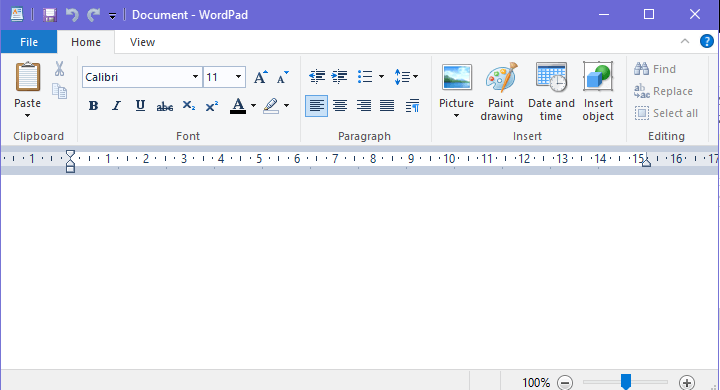Click the 100% zoom level text
The width and height of the screenshot is (720, 390).
tap(536, 382)
